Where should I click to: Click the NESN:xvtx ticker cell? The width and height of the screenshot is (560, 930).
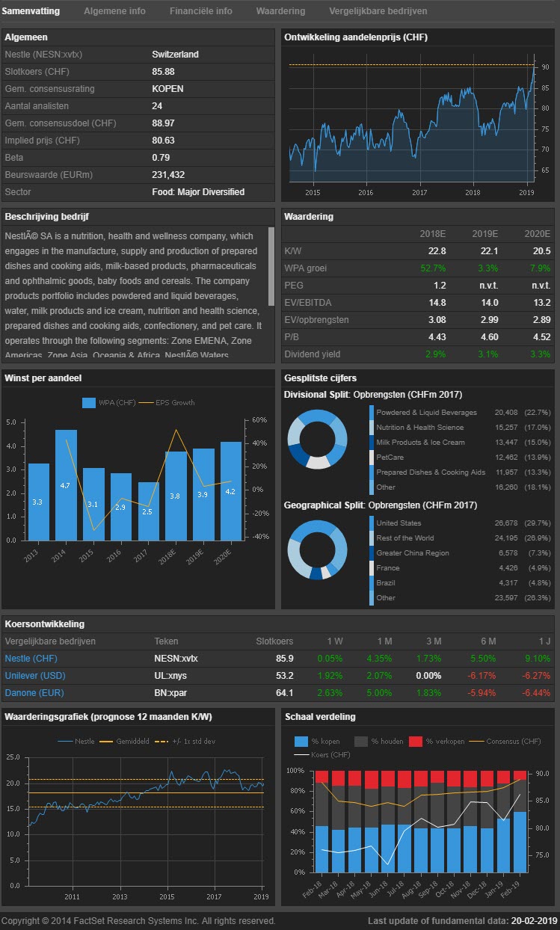(176, 659)
